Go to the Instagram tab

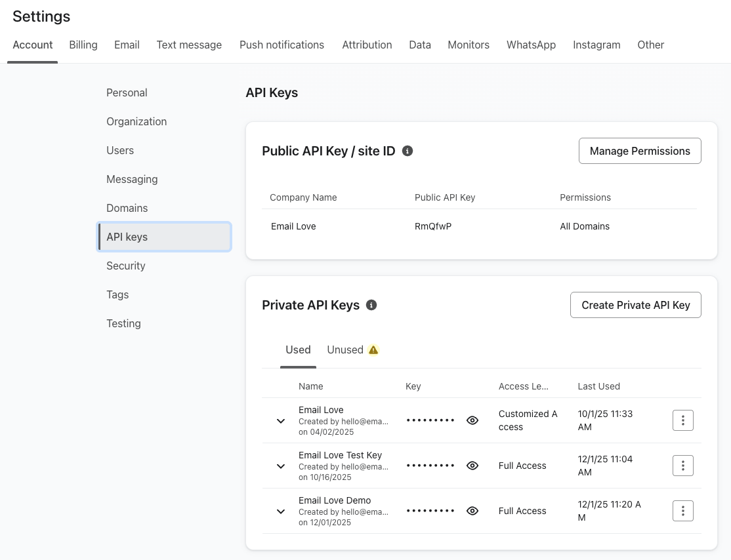click(x=596, y=45)
